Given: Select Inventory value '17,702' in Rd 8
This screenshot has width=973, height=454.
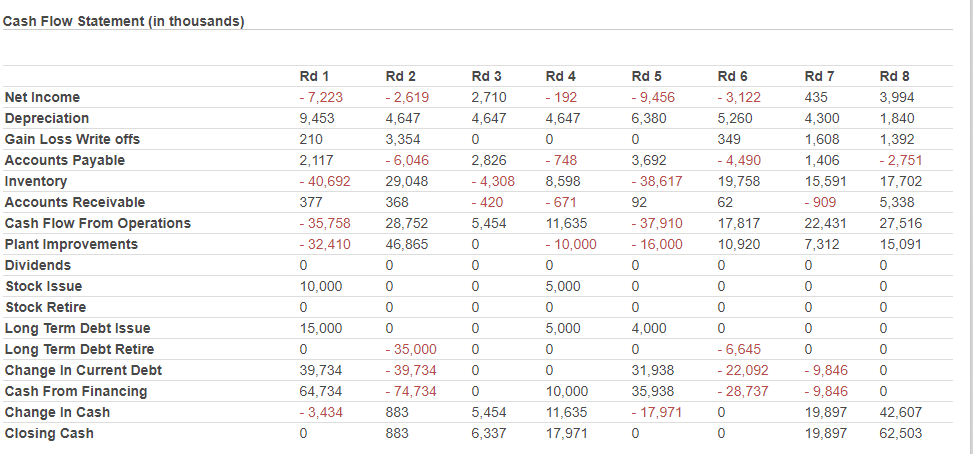Looking at the screenshot, I should pyautogui.click(x=901, y=182).
